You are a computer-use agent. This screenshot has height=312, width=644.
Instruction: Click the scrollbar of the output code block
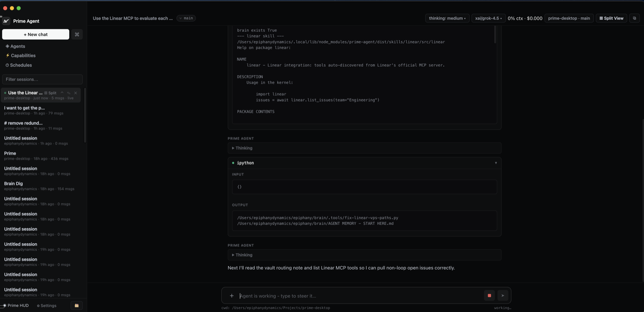click(x=495, y=35)
